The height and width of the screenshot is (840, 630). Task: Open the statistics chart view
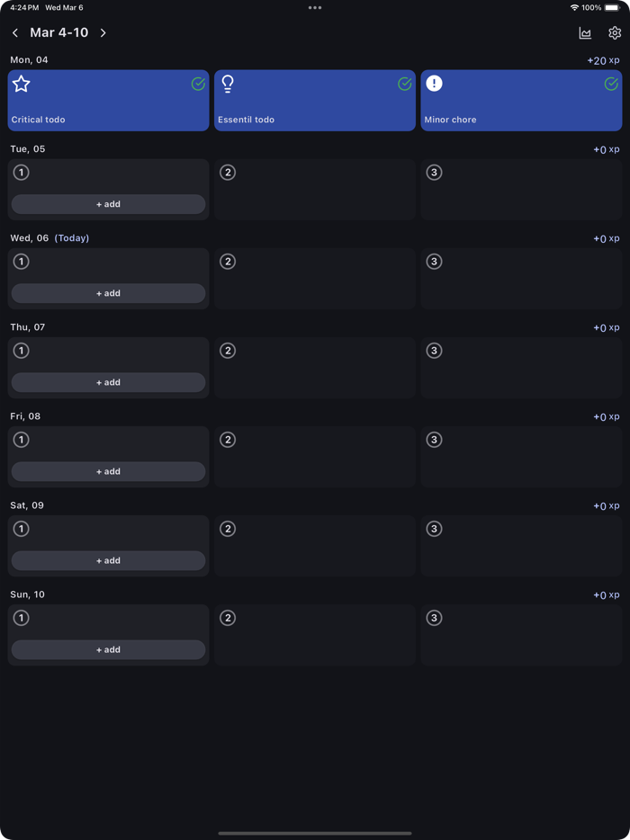585,32
